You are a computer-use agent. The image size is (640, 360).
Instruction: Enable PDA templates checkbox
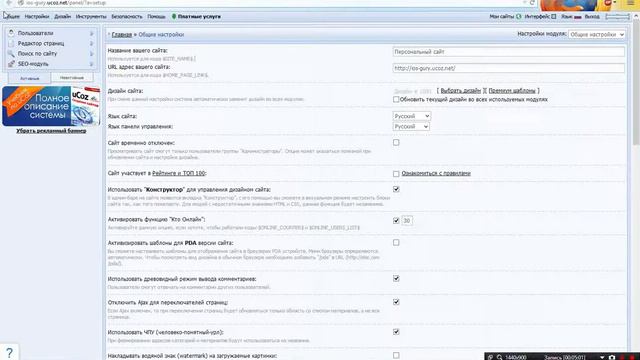(396, 242)
